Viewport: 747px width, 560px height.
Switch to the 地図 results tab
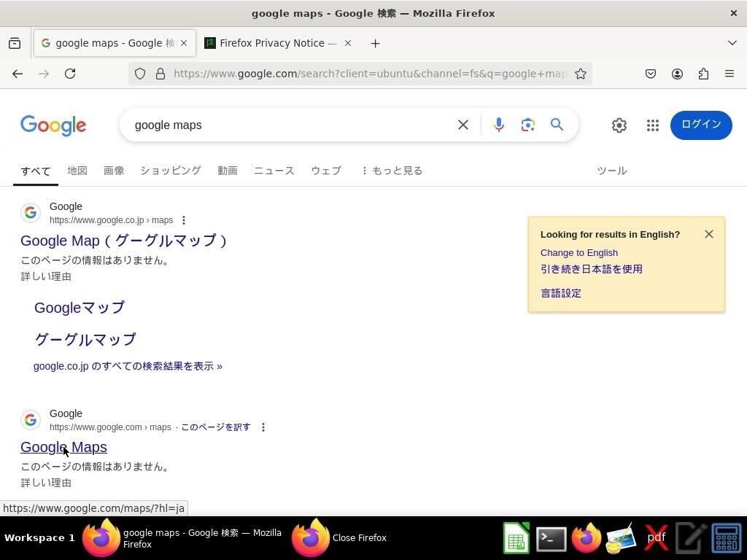tap(77, 171)
